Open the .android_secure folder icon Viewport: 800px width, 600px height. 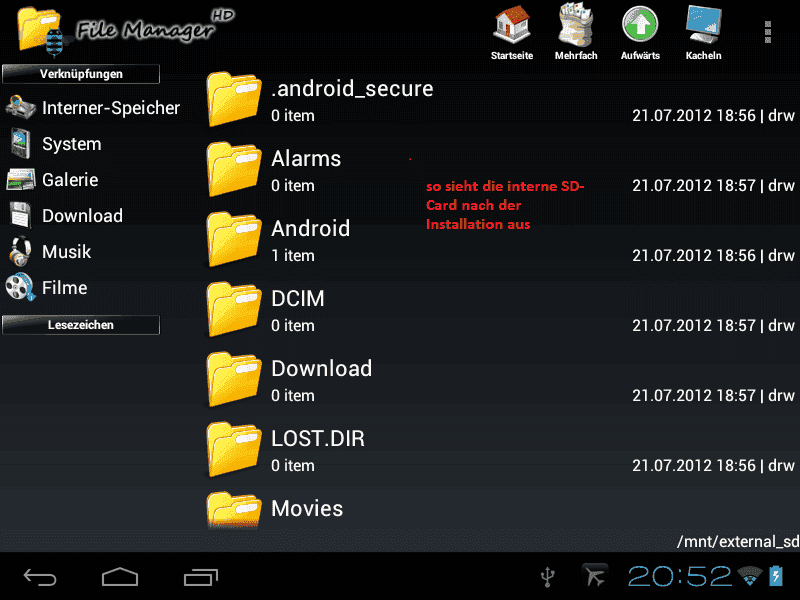[x=234, y=99]
